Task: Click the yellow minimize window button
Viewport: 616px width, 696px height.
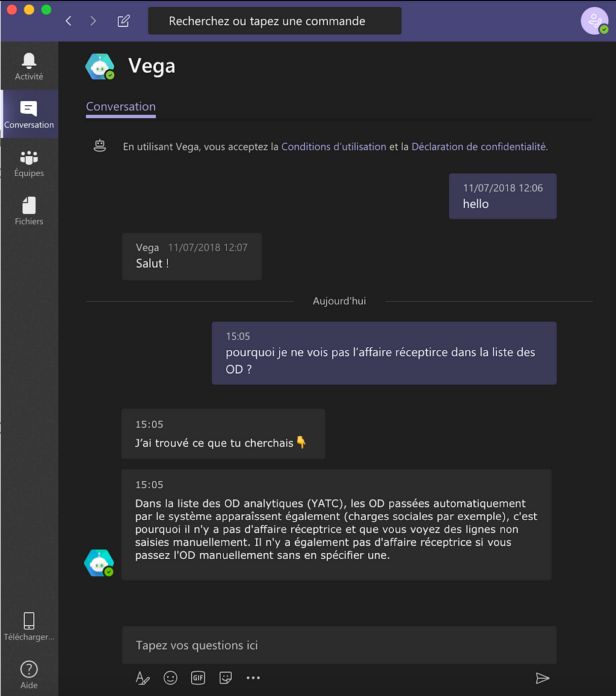Action: pos(29,9)
